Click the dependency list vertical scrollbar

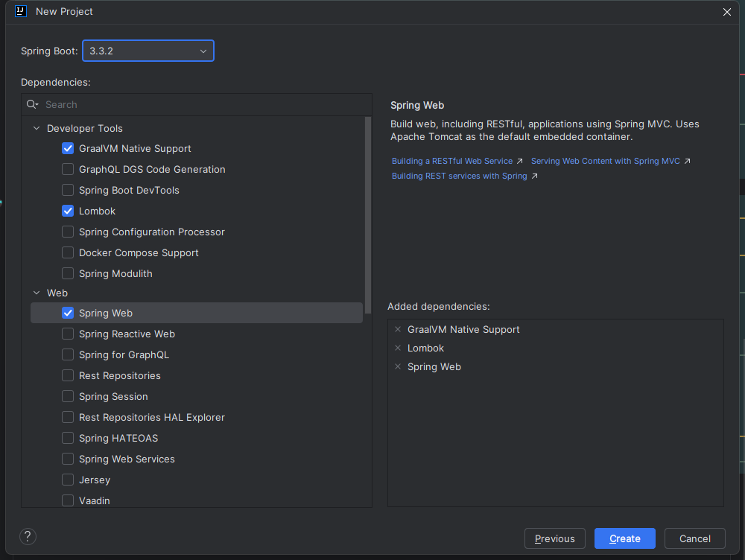point(367,216)
